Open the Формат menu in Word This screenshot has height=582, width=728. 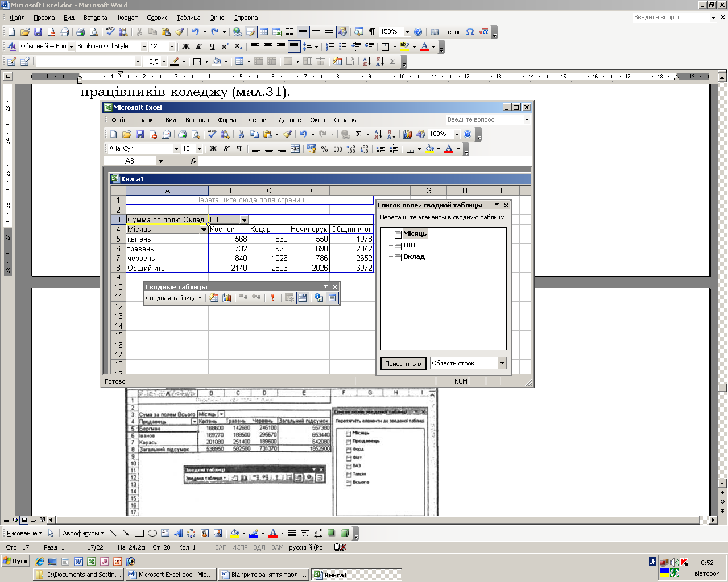point(127,18)
